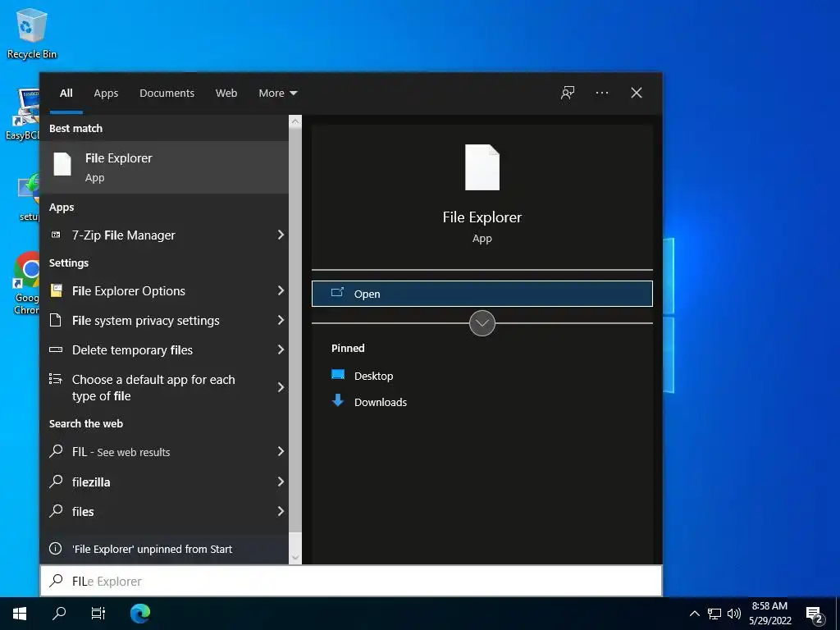Screen dimensions: 840x630
Task: Select the Google Chrome desktop shortcut
Action: coord(27,283)
